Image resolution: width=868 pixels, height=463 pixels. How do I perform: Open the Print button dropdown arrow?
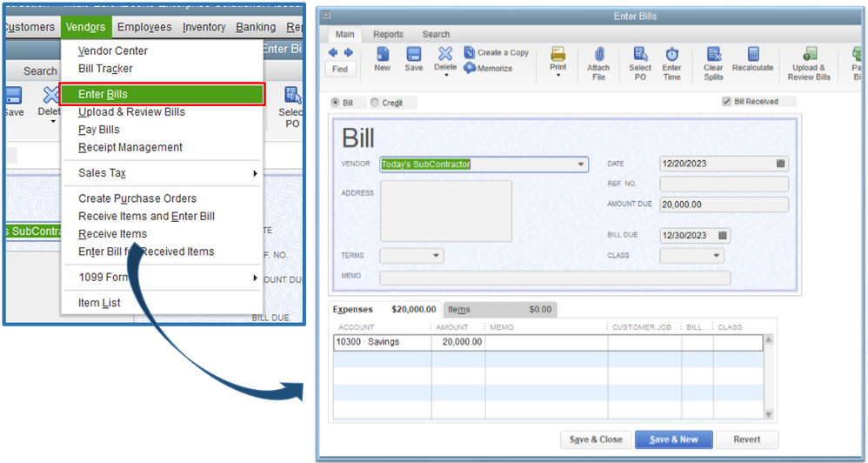[558, 75]
